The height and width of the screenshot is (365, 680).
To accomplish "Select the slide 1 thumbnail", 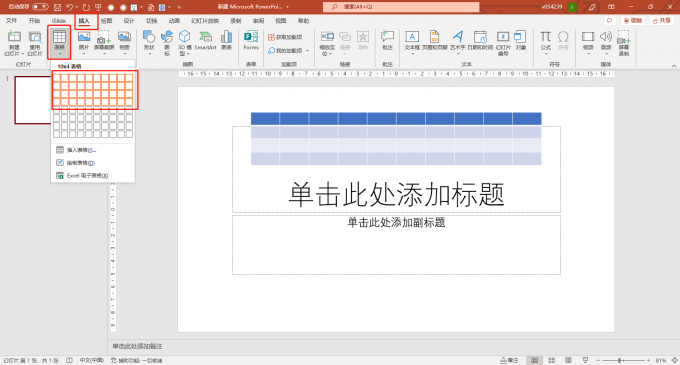I will point(33,100).
